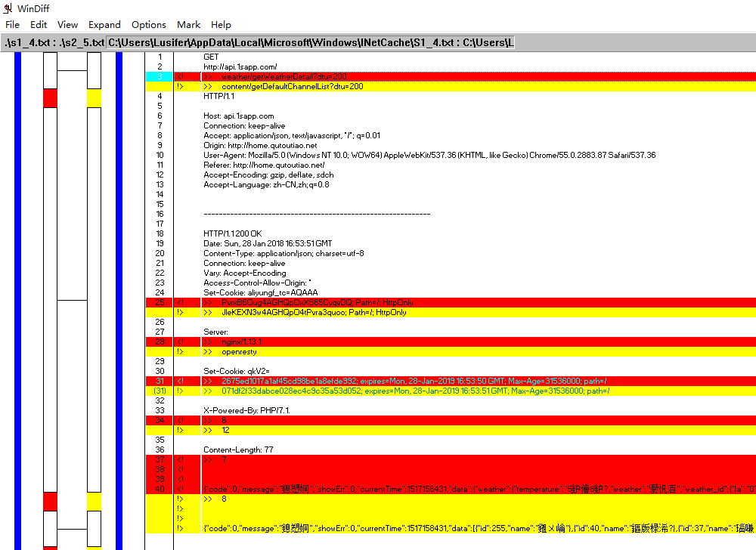Click the highlighted line number 3
The width and height of the screenshot is (756, 550).
(x=160, y=77)
